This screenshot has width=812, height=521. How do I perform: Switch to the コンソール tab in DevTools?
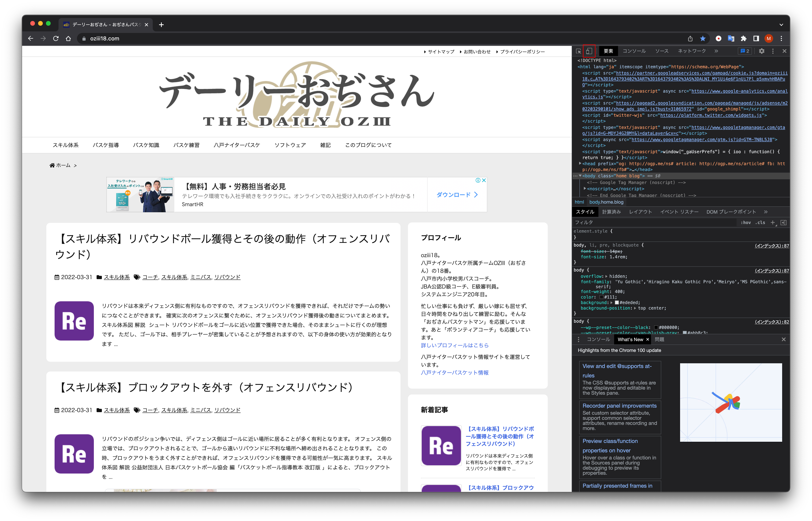[634, 51]
